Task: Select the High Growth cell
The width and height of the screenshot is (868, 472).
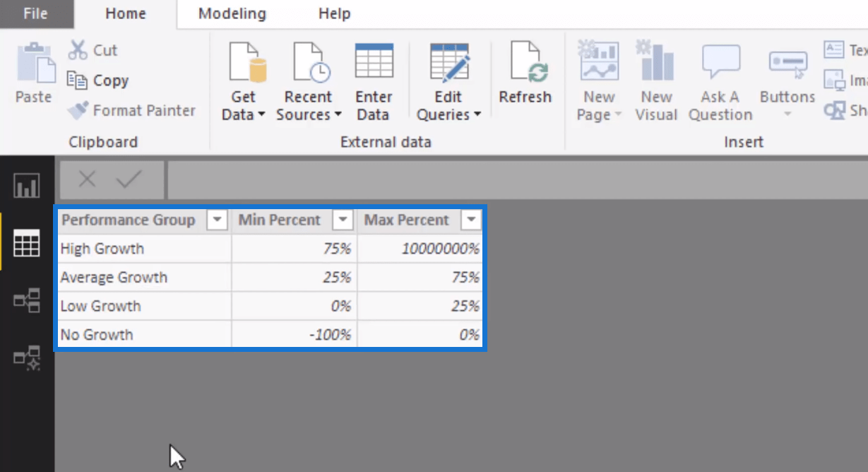Action: 144,249
